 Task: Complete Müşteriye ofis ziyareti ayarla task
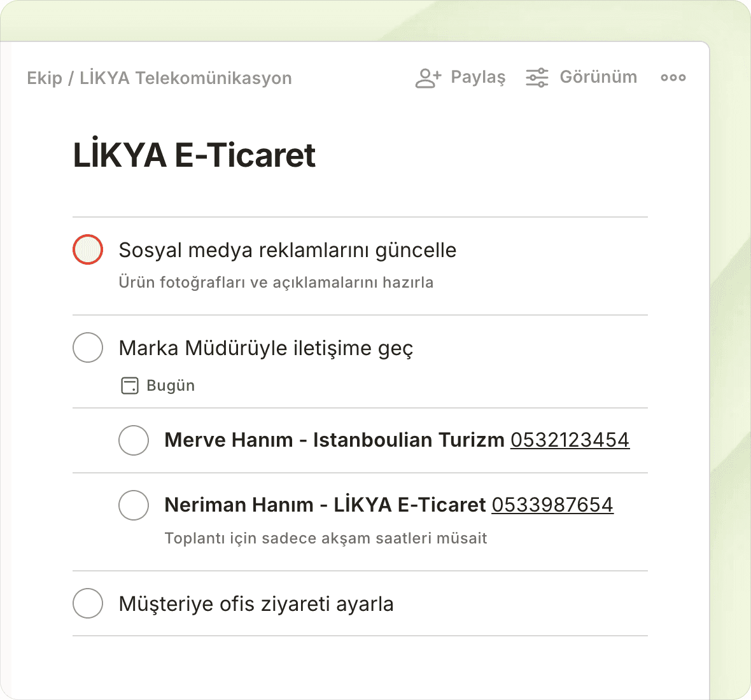(88, 603)
